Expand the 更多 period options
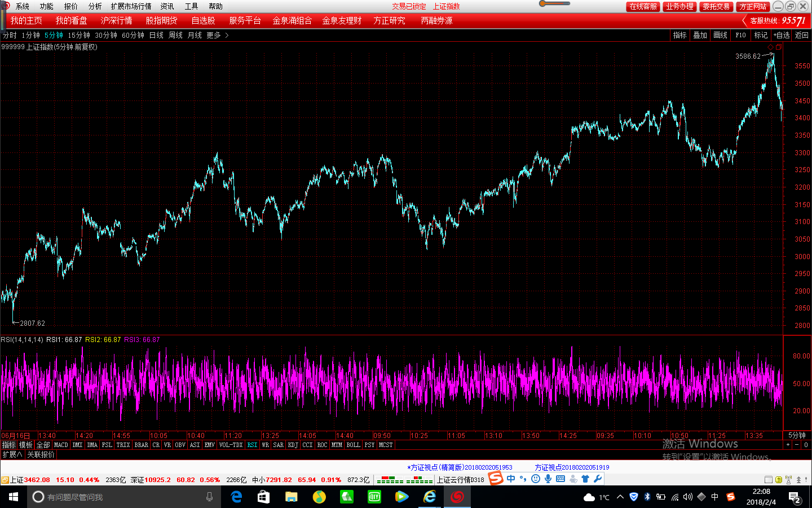This screenshot has width=812, height=508. tap(217, 35)
